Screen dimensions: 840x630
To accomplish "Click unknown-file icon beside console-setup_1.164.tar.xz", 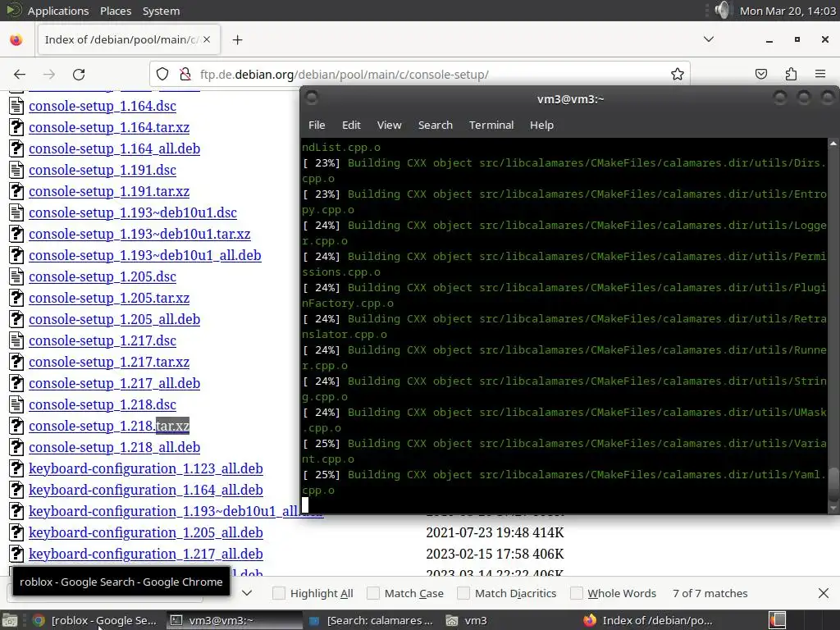I will click(16, 127).
